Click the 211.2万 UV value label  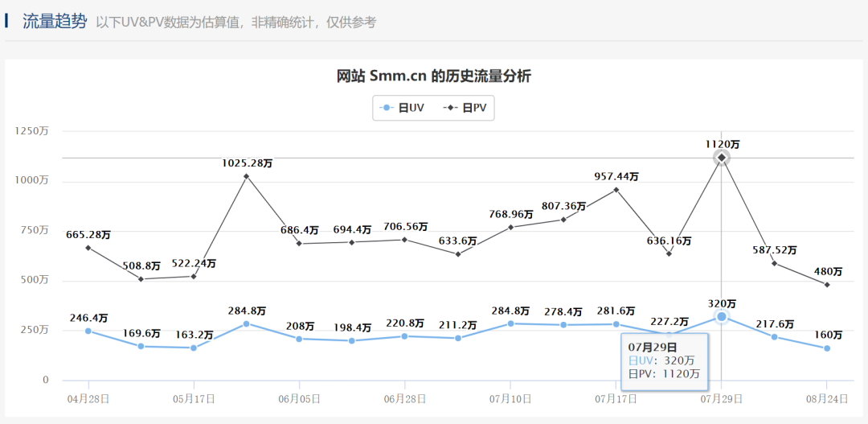(x=458, y=326)
